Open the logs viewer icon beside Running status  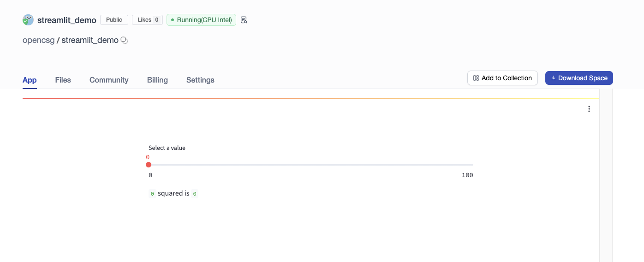244,20
